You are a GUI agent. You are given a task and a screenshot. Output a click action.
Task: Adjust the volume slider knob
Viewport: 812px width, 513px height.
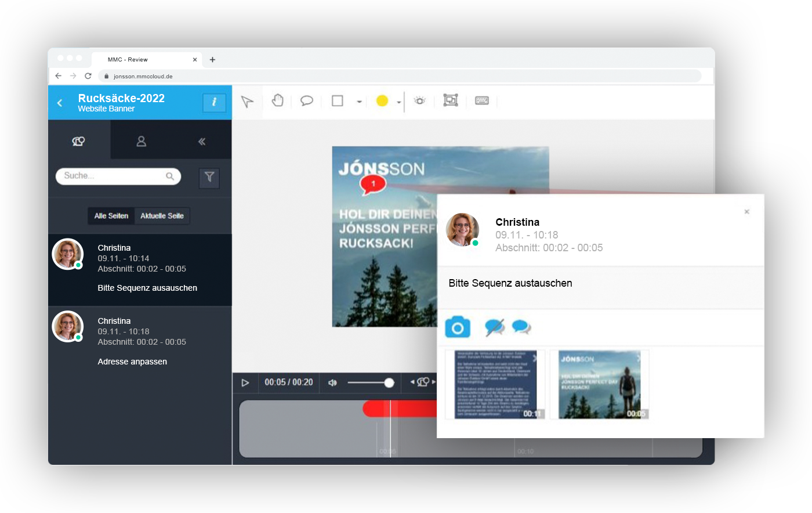(389, 382)
